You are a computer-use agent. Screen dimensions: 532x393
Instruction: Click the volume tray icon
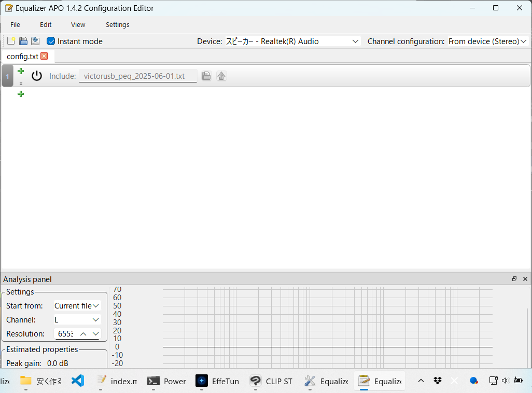point(506,381)
